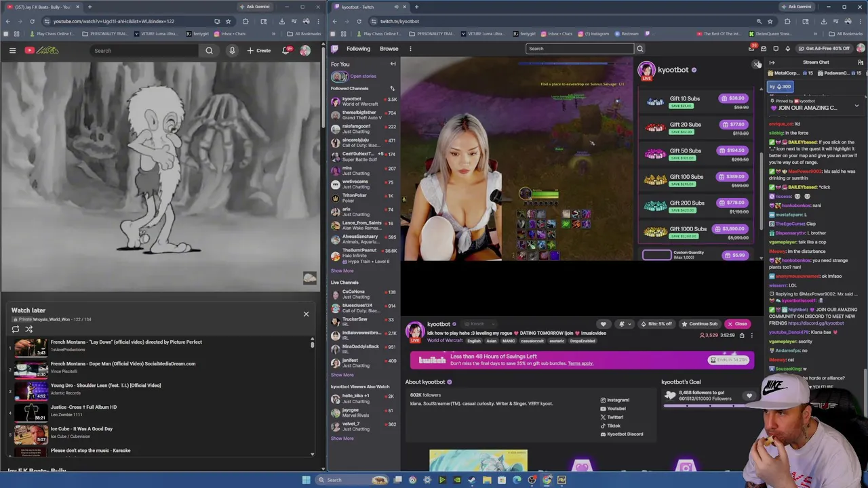Click the 300 bits cheer badge
This screenshot has height=488, width=868.
click(781, 87)
